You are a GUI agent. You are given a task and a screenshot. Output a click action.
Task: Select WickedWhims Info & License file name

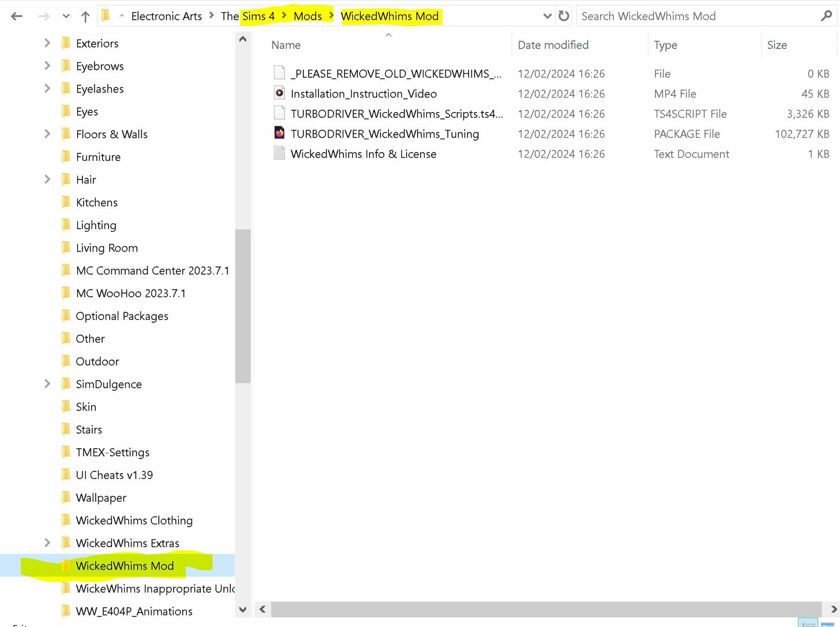[x=363, y=154]
